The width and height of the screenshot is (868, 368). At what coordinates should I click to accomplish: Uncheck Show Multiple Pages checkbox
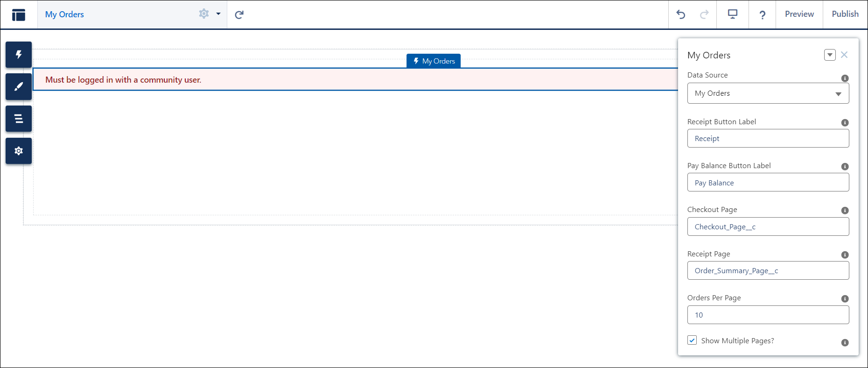point(692,340)
